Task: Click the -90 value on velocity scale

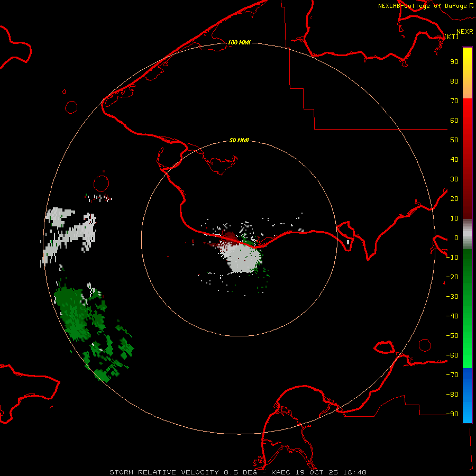Action: point(452,414)
